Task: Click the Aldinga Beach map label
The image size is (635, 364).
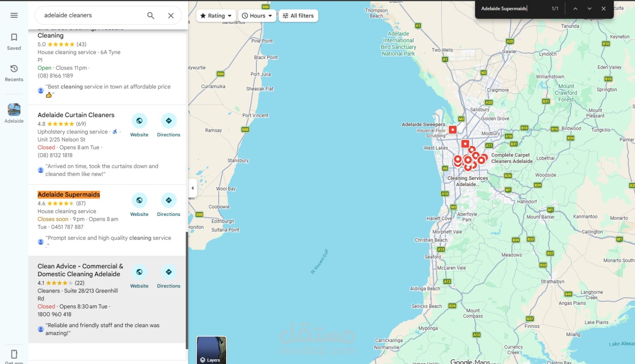Action: pyautogui.click(x=425, y=289)
